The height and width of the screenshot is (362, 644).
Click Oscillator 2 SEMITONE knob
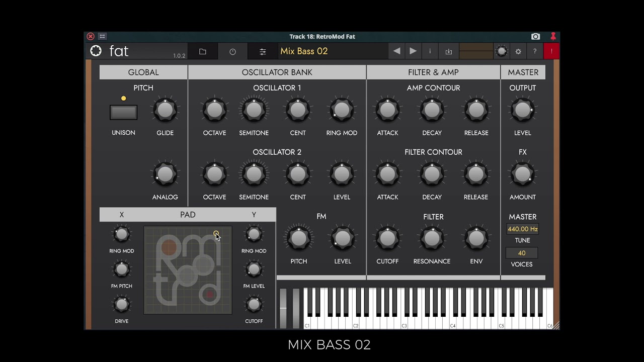pyautogui.click(x=254, y=174)
